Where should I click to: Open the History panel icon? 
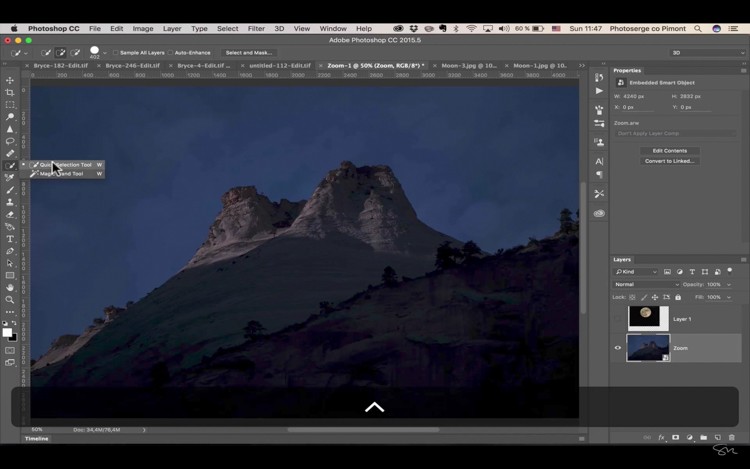599,77
